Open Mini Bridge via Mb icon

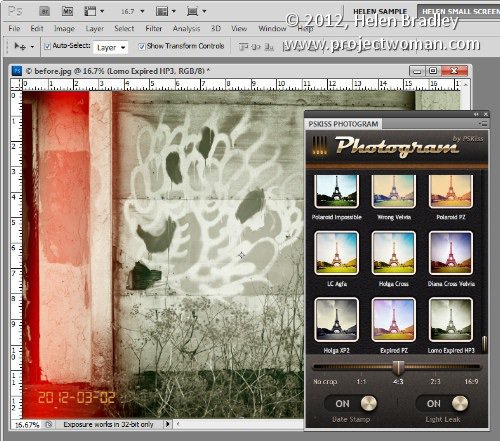[x=67, y=11]
